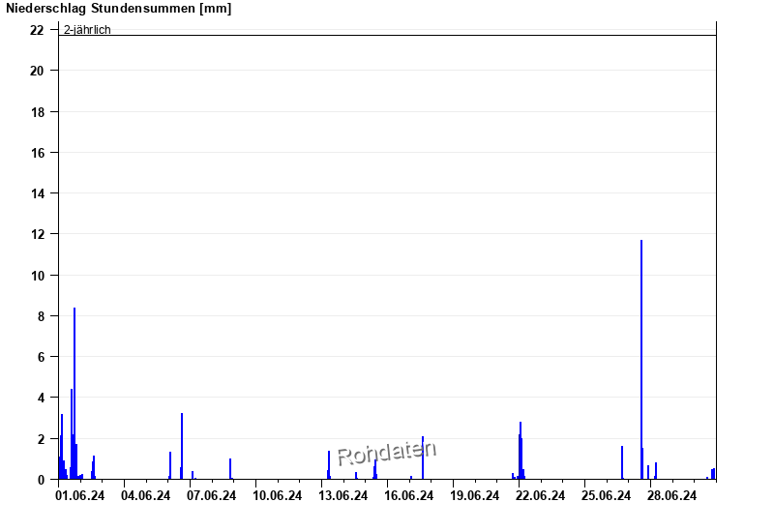Click the y-axis value 22
The width and height of the screenshot is (774, 532).
tap(37, 30)
